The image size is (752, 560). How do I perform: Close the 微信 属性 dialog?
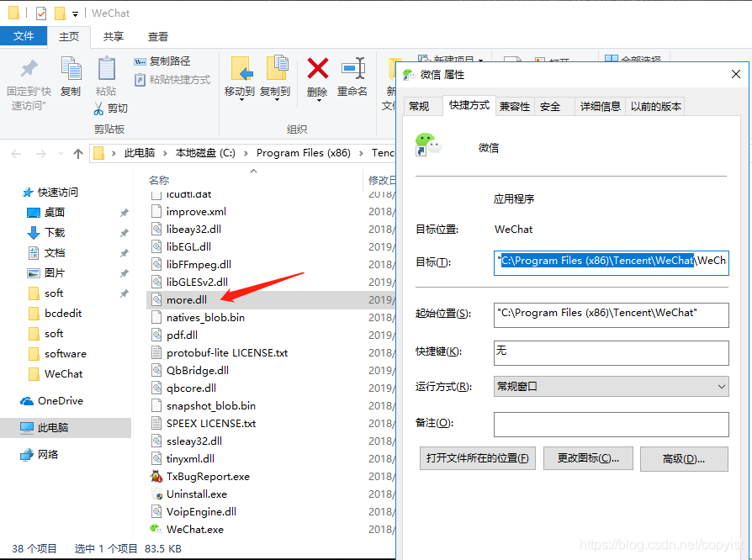coord(736,74)
